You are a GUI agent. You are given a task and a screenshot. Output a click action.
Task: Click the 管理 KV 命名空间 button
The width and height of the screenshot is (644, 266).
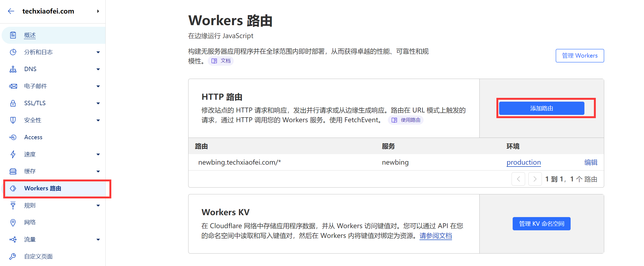click(x=542, y=224)
